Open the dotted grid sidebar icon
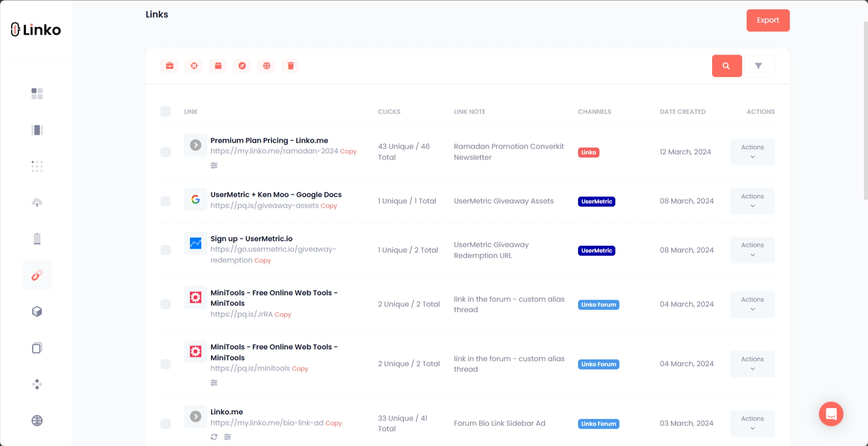This screenshot has width=868, height=446. pyautogui.click(x=37, y=166)
